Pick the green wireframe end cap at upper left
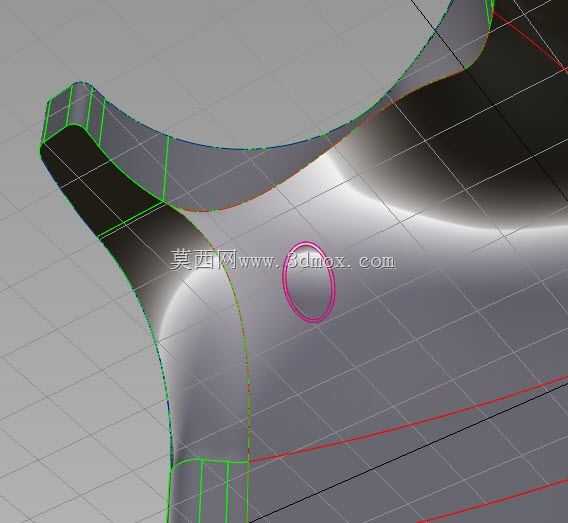 point(72,110)
